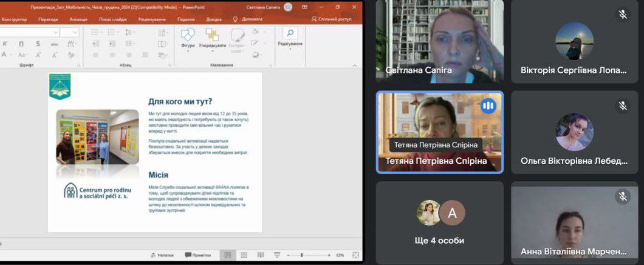The height and width of the screenshot is (265, 644).
Task: Select Світлана Сапіга's video tile
Action: click(x=439, y=41)
